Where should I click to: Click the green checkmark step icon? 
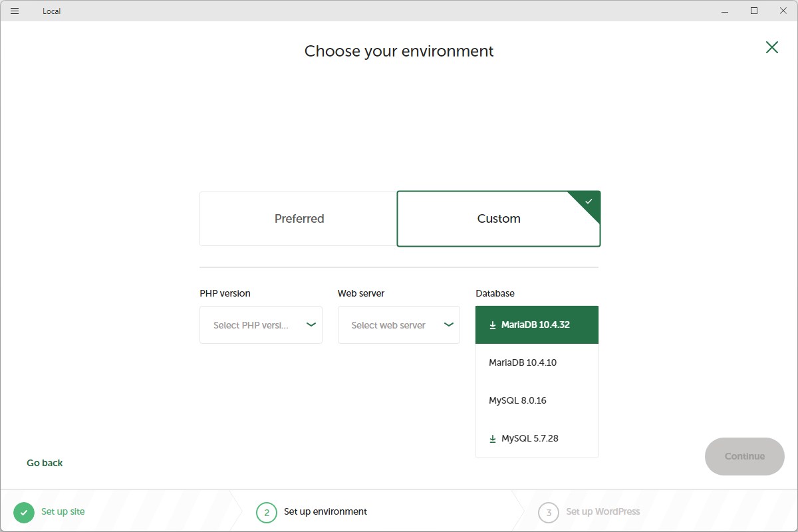24,512
